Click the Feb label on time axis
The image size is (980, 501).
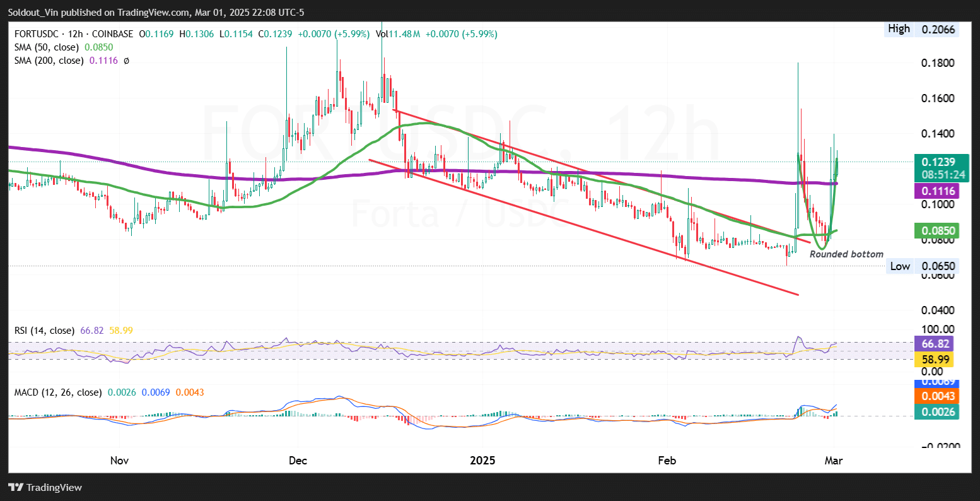point(667,461)
